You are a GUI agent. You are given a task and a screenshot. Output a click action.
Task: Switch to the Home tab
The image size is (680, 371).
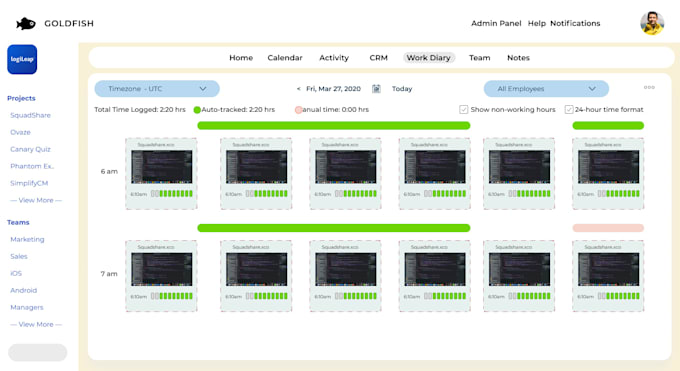point(241,58)
